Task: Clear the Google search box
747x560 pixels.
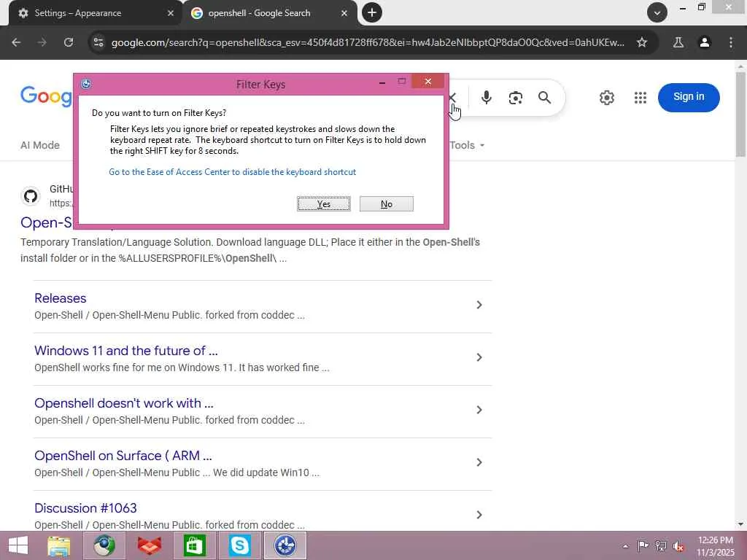Action: tap(452, 98)
